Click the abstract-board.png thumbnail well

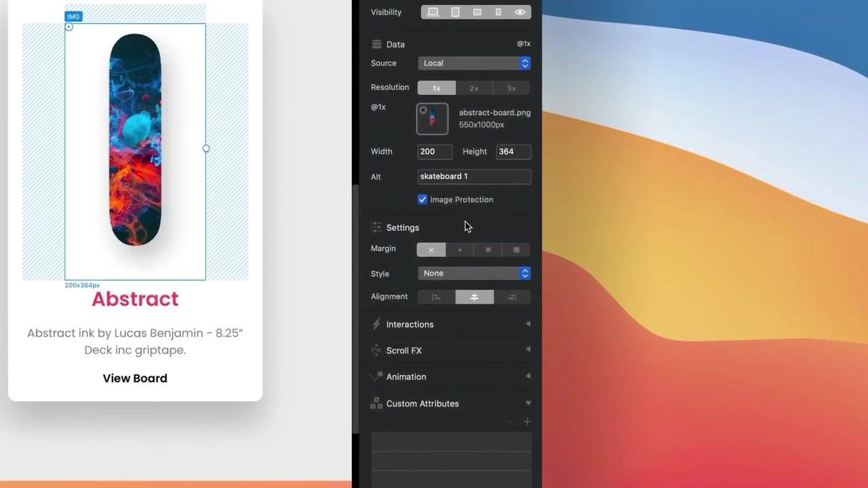click(433, 119)
